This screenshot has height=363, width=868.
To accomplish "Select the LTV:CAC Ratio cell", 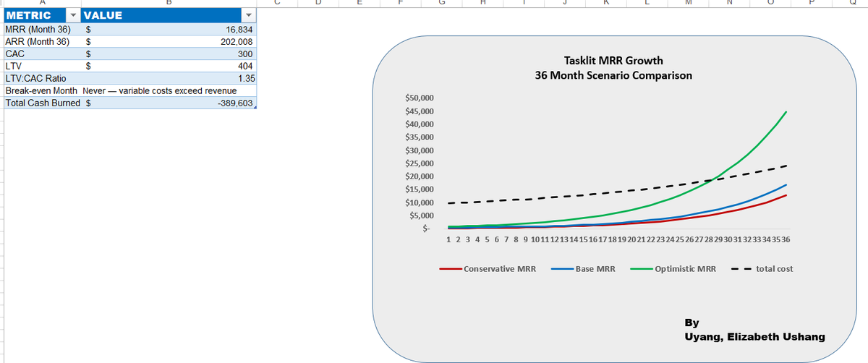I will 42,77.
